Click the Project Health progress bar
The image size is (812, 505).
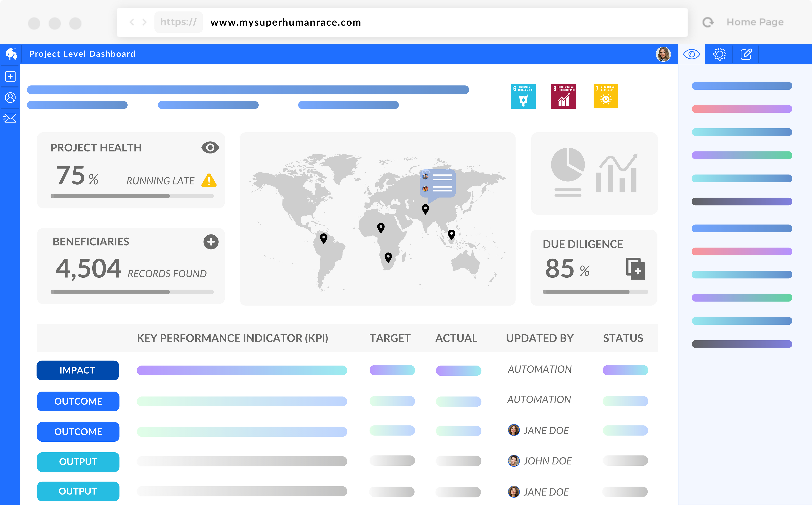pos(132,196)
